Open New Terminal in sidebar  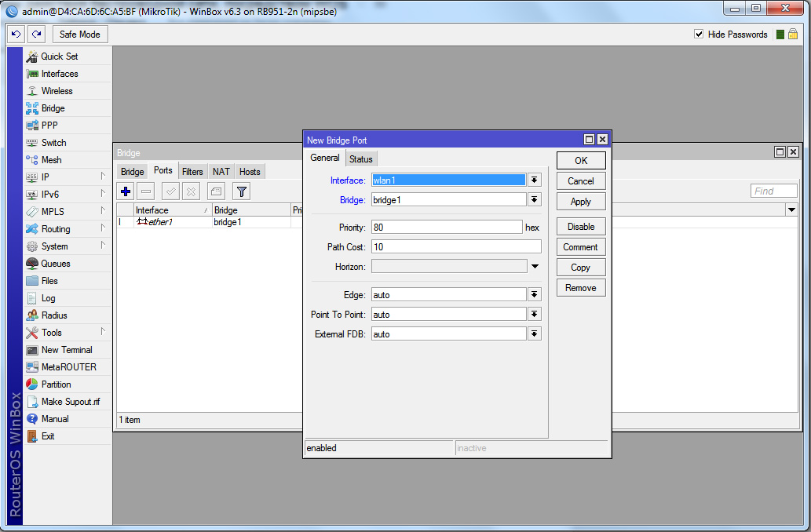pyautogui.click(x=66, y=350)
